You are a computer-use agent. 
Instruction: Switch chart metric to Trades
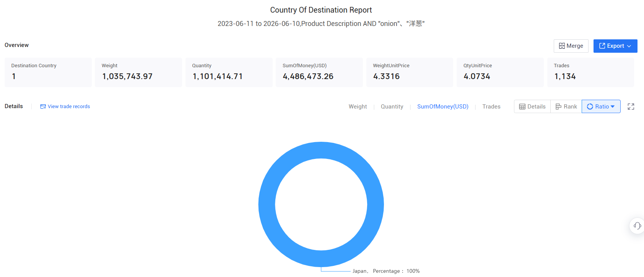click(x=491, y=107)
